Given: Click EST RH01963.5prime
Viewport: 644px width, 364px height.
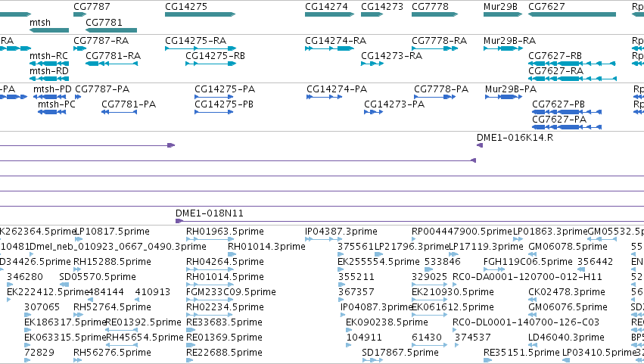Looking at the screenshot, I should tap(225, 232).
